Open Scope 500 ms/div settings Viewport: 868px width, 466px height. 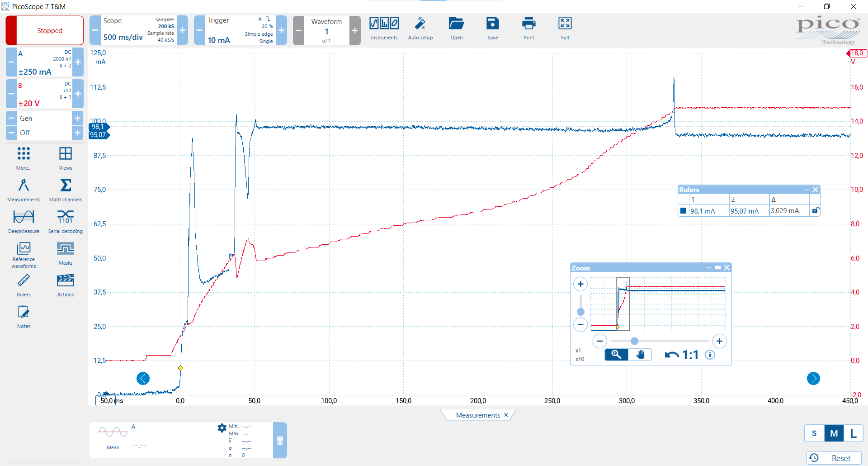tap(138, 30)
